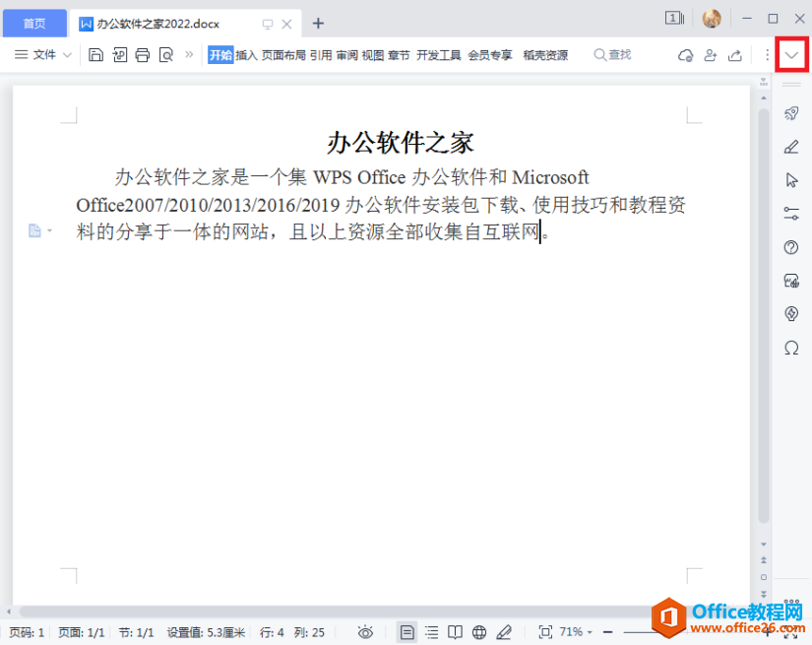Click the lightning bolt icon in sidebar

point(791,313)
